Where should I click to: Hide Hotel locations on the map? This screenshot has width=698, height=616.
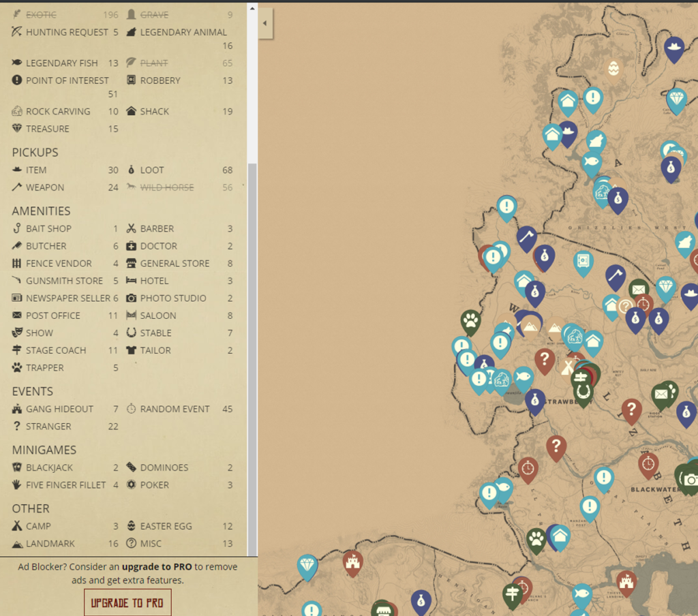pos(179,281)
